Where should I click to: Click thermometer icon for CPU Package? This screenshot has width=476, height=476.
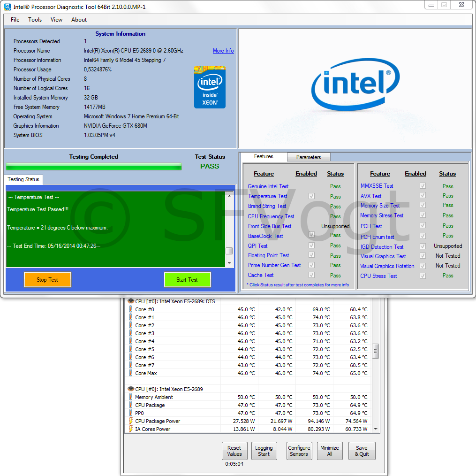[130, 405]
